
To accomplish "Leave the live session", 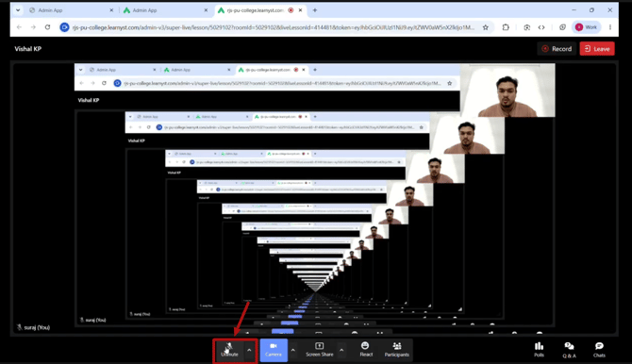I will (x=597, y=49).
